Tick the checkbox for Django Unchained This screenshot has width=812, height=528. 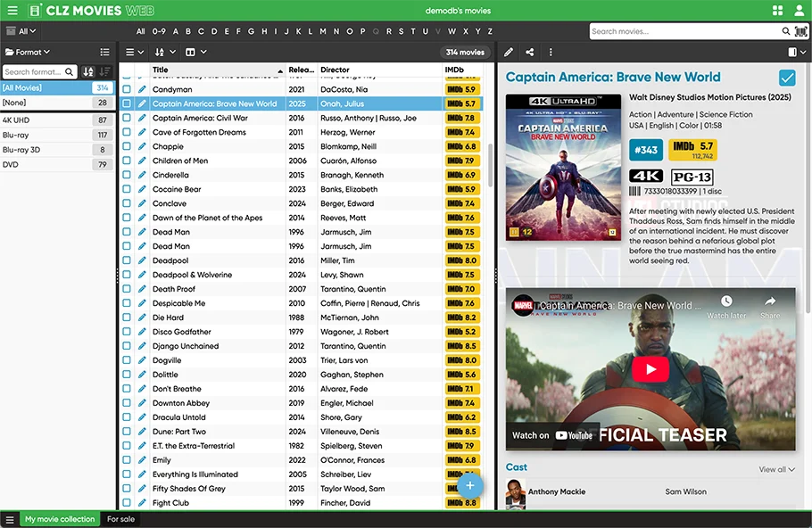tap(127, 346)
